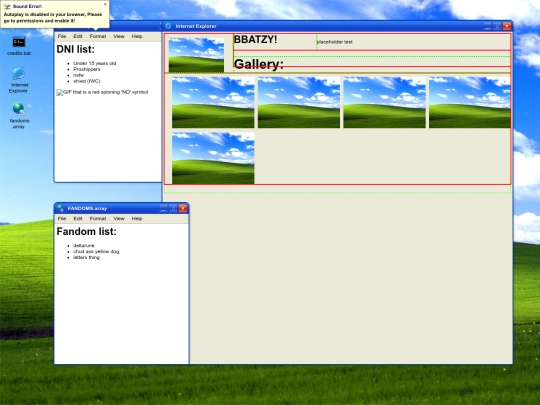
Task: Close the FANDOMS.array window
Action: click(x=183, y=208)
